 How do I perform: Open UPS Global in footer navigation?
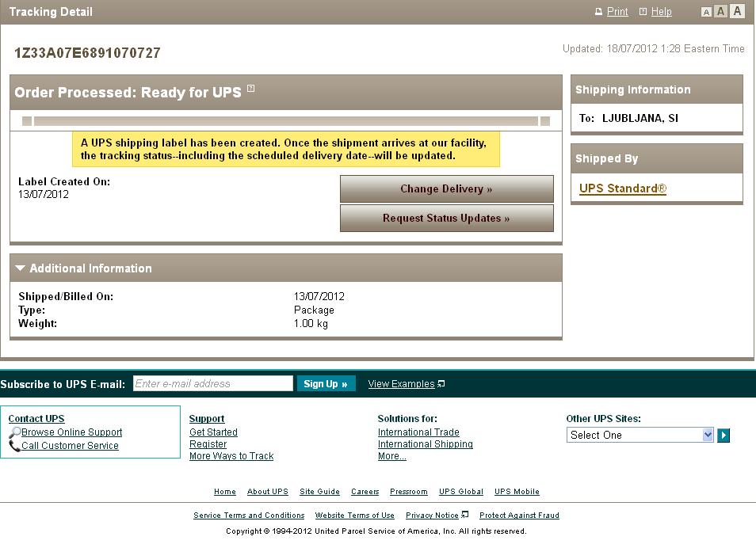point(461,491)
